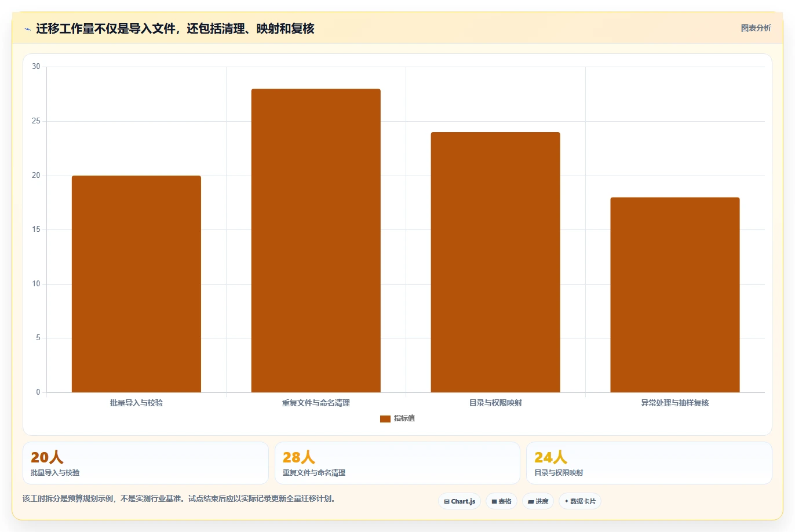Click the 28人 value in the second card

coord(299,457)
